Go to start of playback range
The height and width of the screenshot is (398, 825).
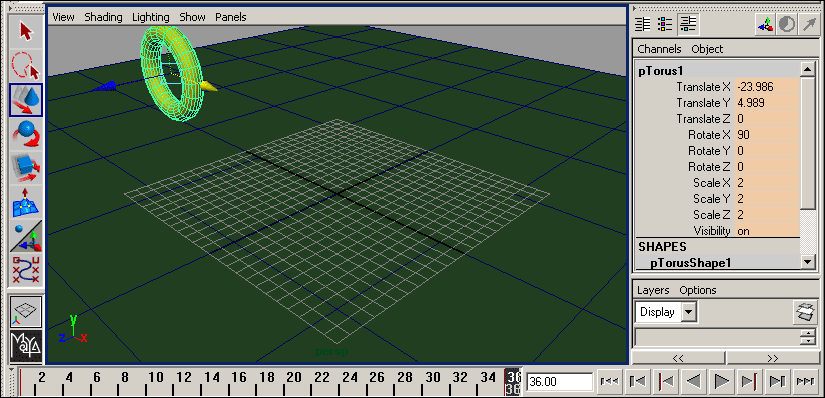click(609, 381)
